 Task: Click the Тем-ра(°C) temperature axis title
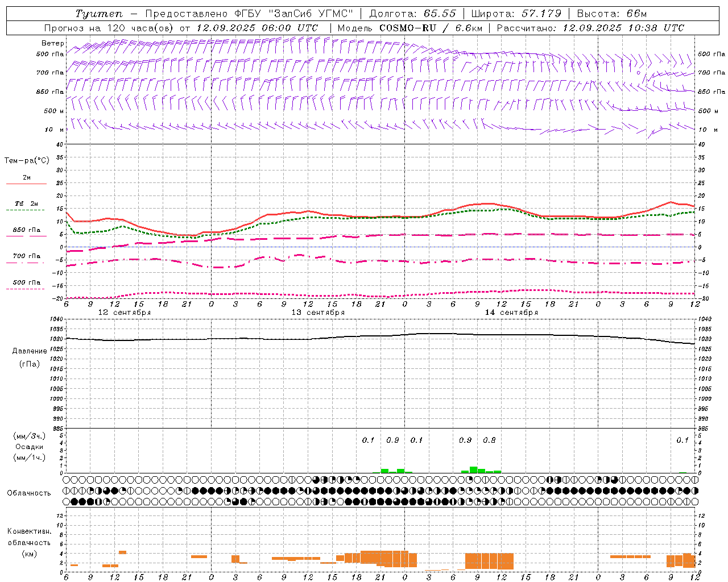27,161
